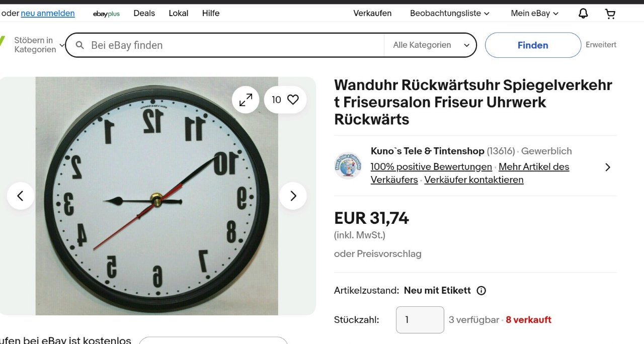Viewport: 644px width, 344px height.
Task: Open the 100% positive Bewertungen link
Action: [431, 166]
